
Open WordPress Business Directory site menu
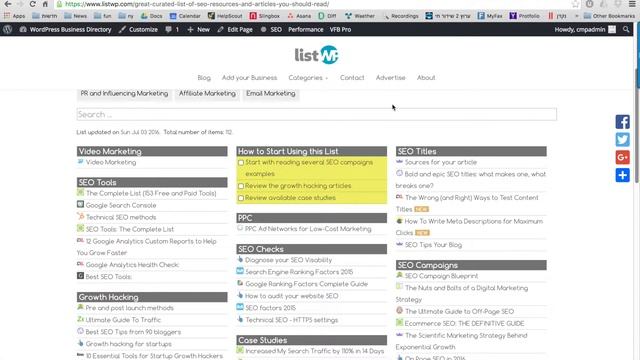click(66, 29)
